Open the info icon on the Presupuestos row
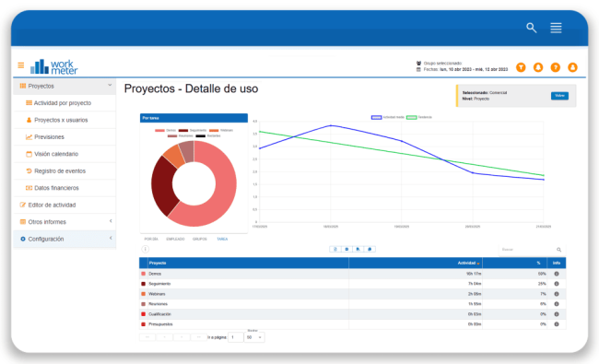This screenshot has width=599, height=364. point(557,324)
